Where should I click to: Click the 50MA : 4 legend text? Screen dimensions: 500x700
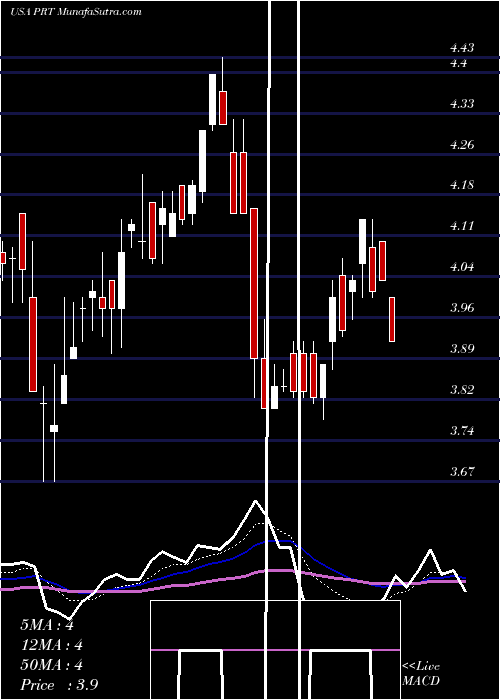[51, 665]
